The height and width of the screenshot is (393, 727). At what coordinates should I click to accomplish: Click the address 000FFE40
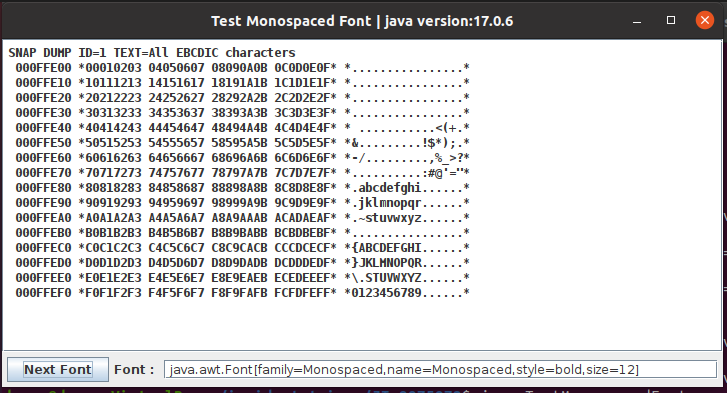(44, 128)
